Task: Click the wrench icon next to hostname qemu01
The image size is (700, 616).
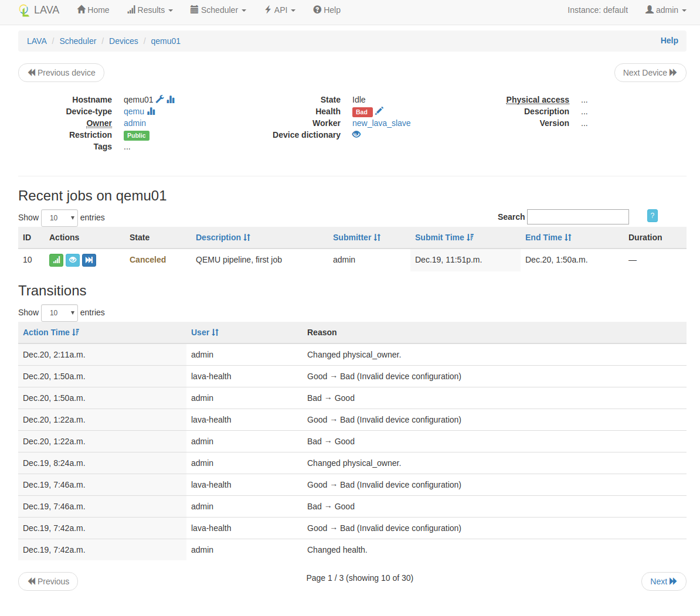Action: click(x=159, y=100)
